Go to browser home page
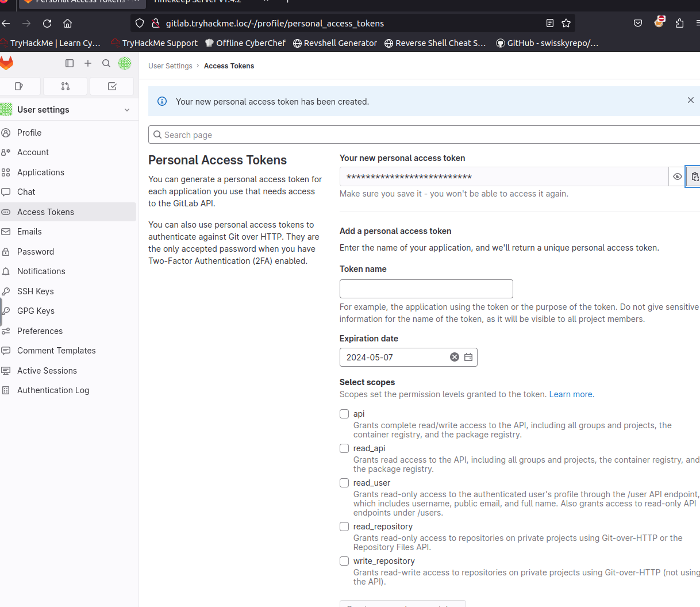This screenshot has height=607, width=700. 68,23
